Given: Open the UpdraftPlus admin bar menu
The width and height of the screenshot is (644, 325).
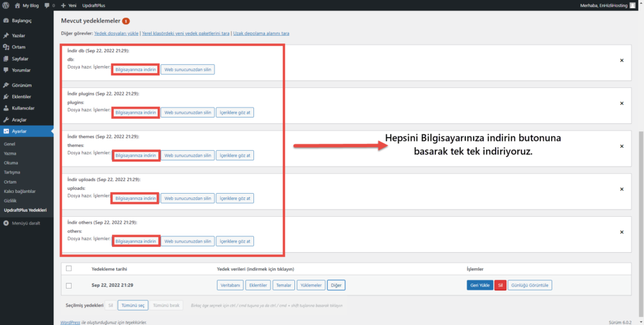Looking at the screenshot, I should (94, 6).
